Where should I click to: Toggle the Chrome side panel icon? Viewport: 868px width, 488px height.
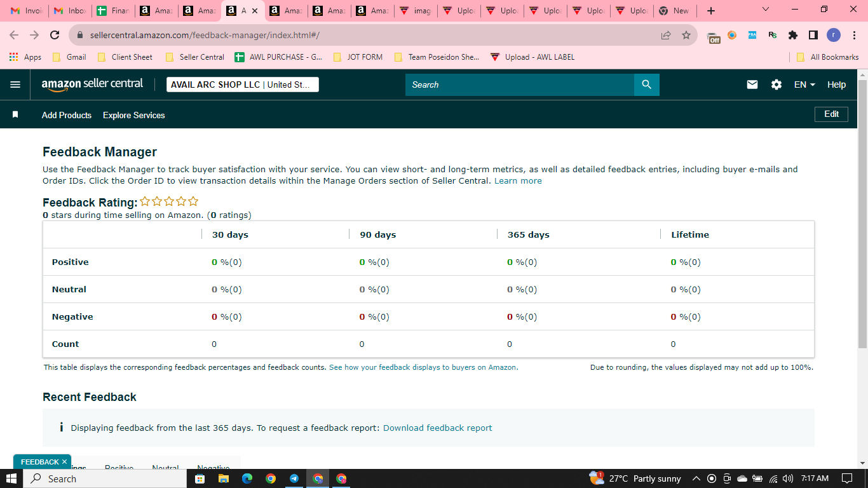coord(813,35)
